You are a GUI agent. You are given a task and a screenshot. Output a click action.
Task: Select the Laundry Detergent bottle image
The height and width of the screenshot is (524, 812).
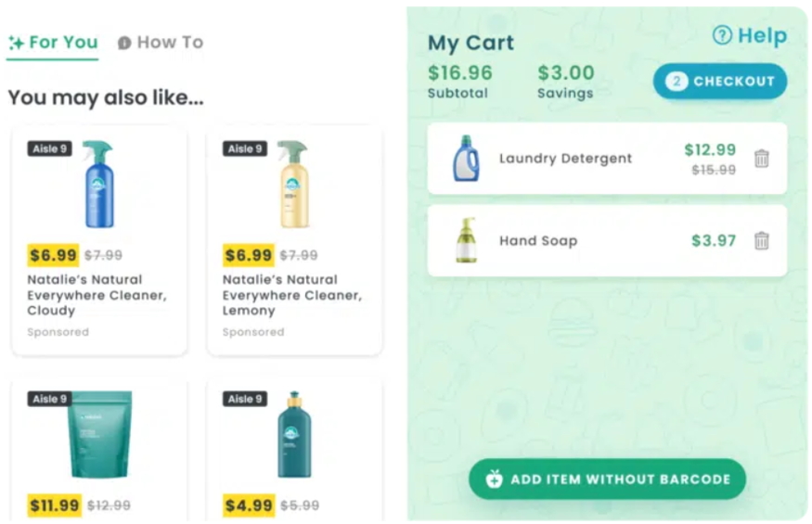pos(466,158)
